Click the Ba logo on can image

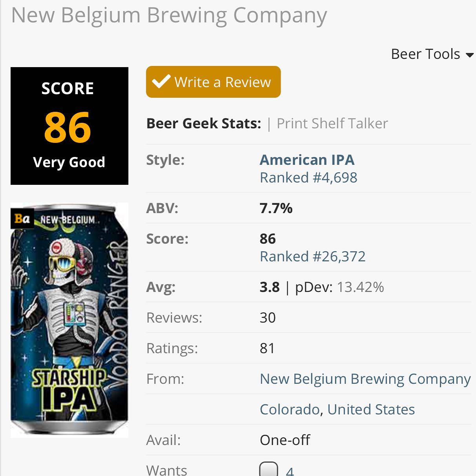[22, 218]
